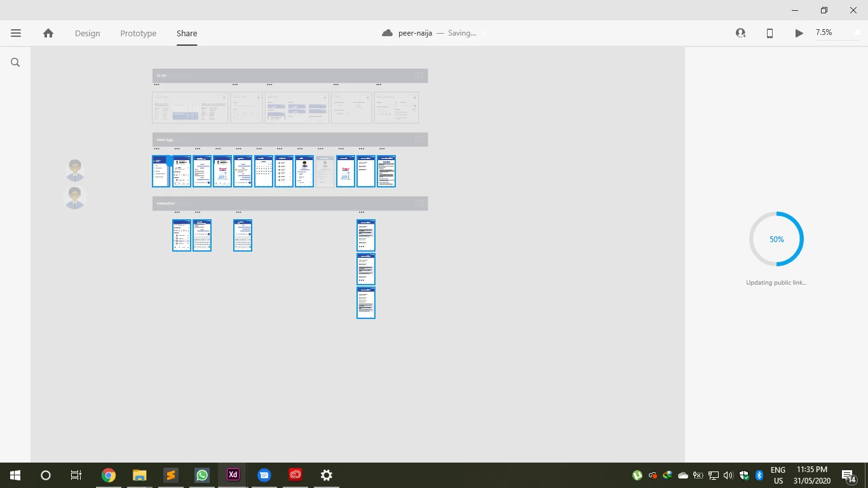
Task: Open the search tool in left sidebar
Action: 15,62
